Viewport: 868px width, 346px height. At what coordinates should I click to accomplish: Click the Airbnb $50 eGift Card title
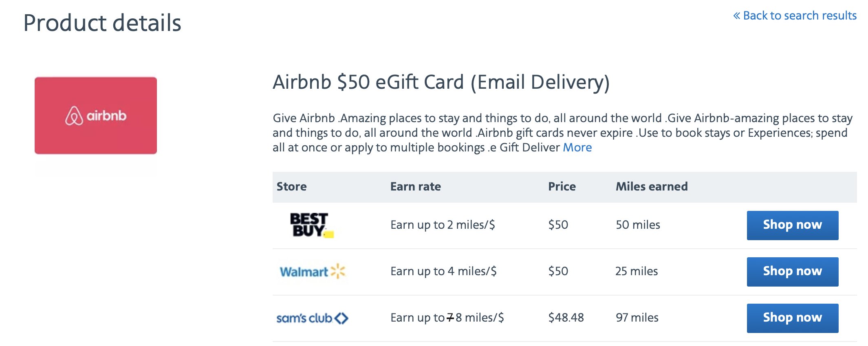441,82
